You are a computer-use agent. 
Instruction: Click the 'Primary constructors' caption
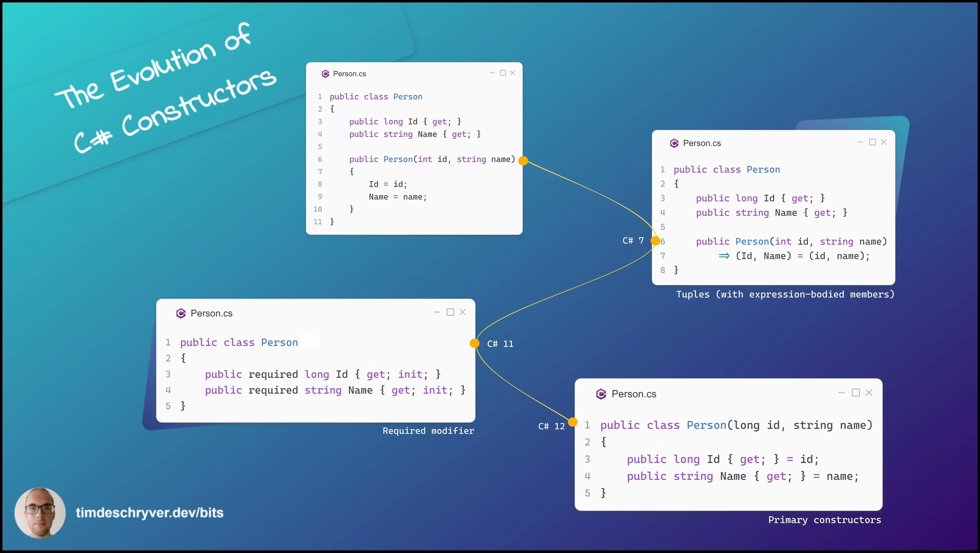(x=824, y=520)
